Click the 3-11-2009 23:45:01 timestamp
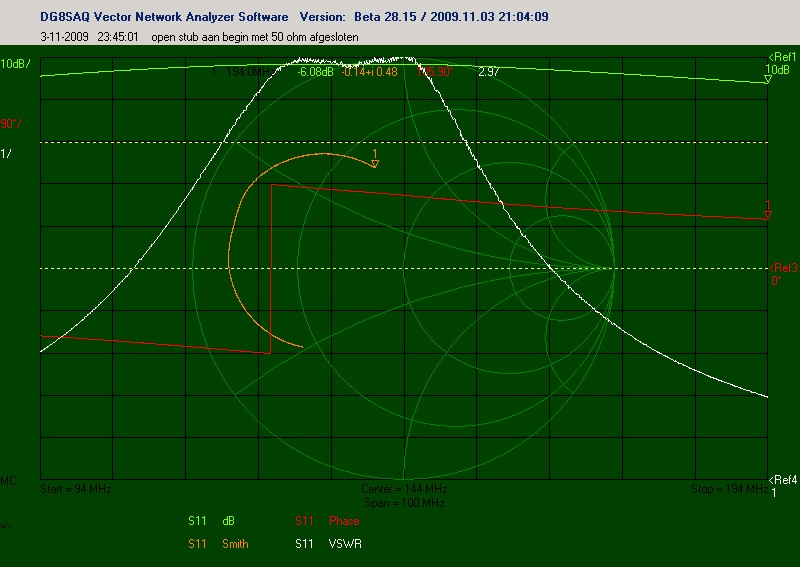The width and height of the screenshot is (800, 567). (x=89, y=37)
